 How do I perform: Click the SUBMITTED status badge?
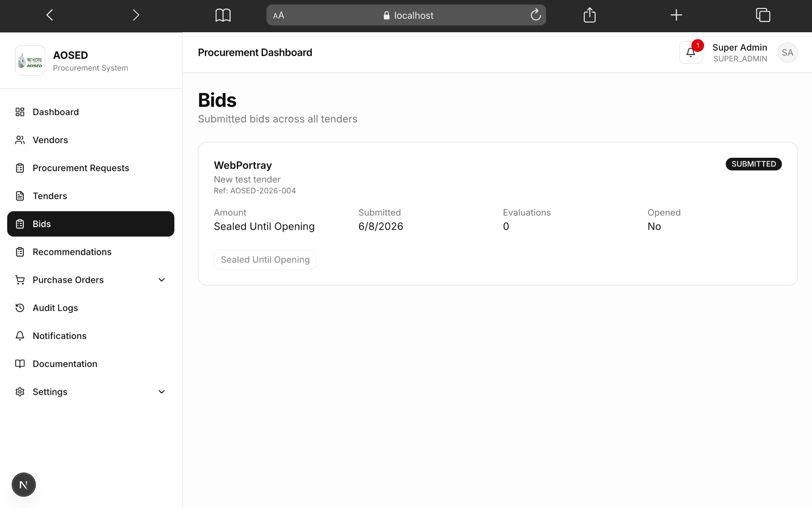tap(753, 164)
